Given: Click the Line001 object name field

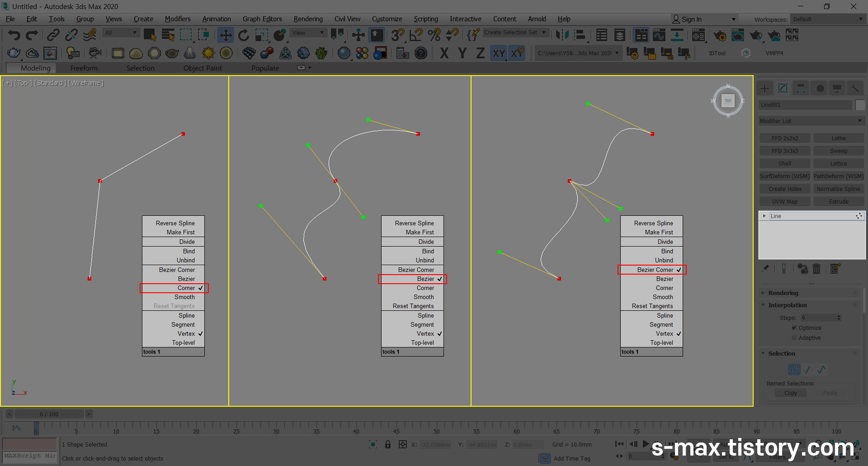Looking at the screenshot, I should [805, 105].
